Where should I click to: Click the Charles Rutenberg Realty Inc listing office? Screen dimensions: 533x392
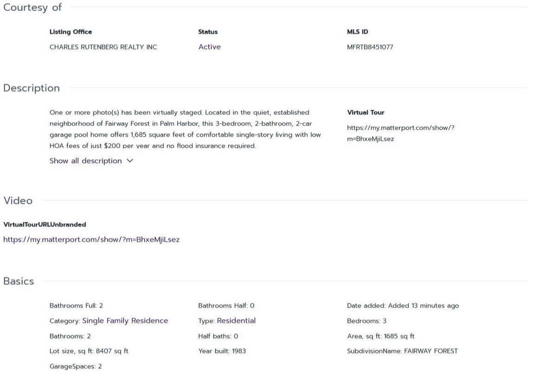tap(103, 47)
